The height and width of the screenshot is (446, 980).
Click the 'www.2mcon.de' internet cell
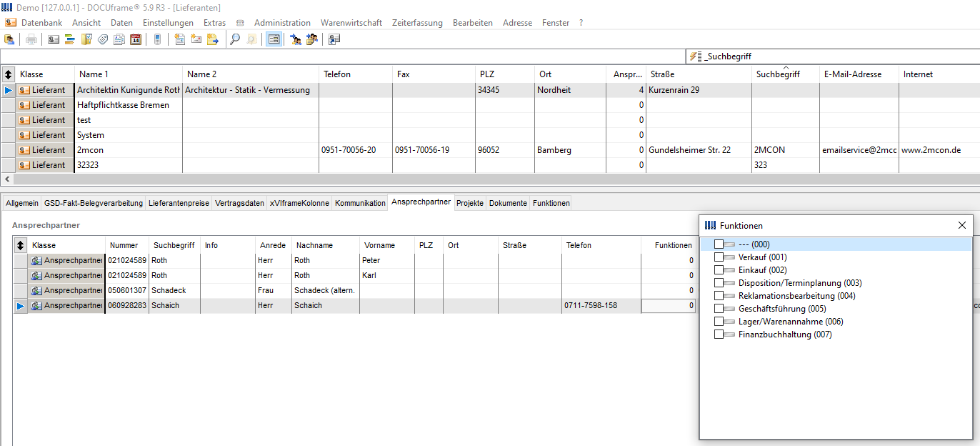click(x=939, y=150)
